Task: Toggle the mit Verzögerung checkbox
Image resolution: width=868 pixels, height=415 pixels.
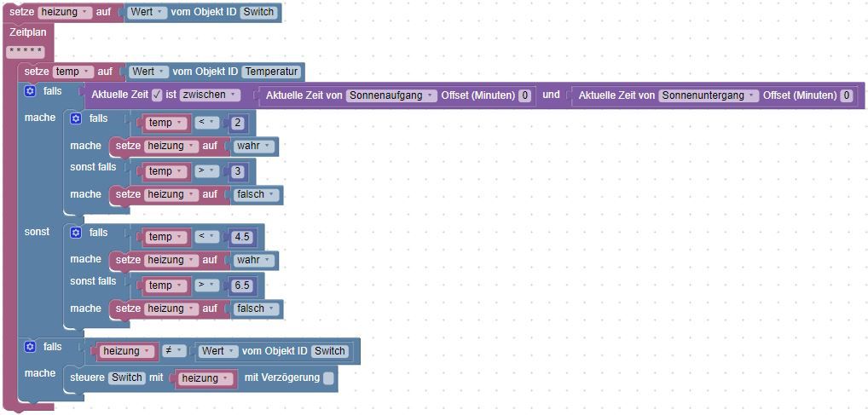Action: (328, 378)
